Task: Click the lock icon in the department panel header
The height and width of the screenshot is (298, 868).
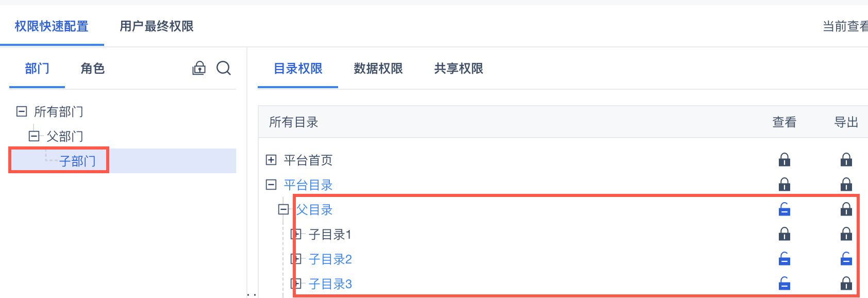Action: point(199,68)
